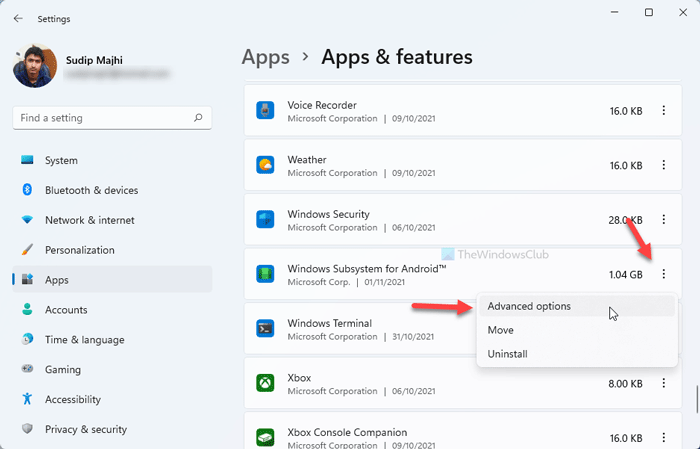
Task: Focus the Find a setting search box
Action: click(112, 118)
